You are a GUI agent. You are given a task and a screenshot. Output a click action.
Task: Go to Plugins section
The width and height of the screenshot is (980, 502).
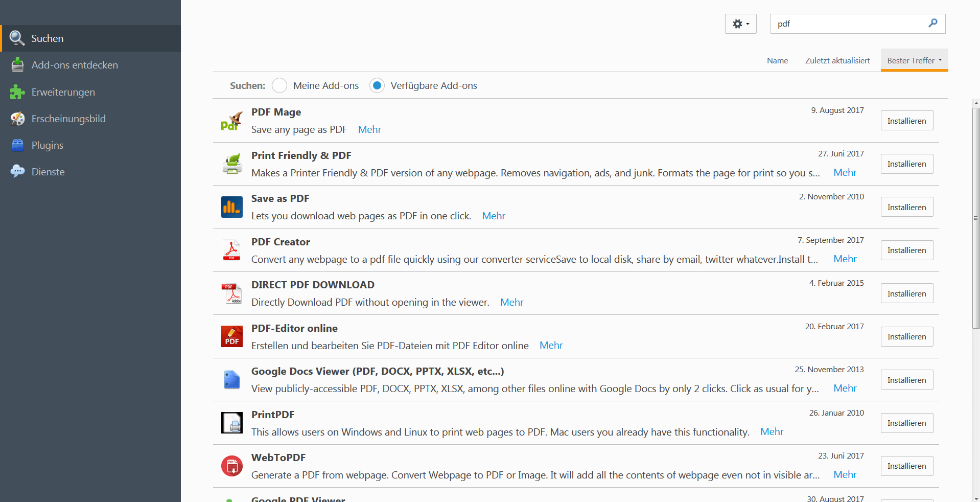(90, 145)
